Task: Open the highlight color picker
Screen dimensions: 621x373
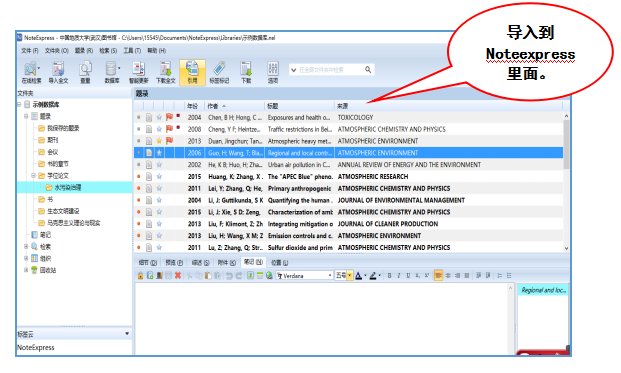Action: (375, 276)
